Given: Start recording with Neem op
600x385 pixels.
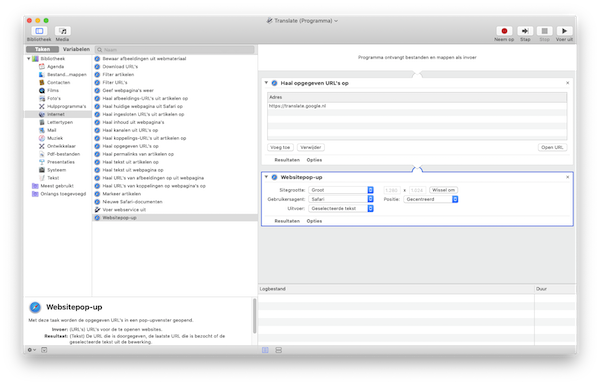Looking at the screenshot, I should tap(504, 31).
